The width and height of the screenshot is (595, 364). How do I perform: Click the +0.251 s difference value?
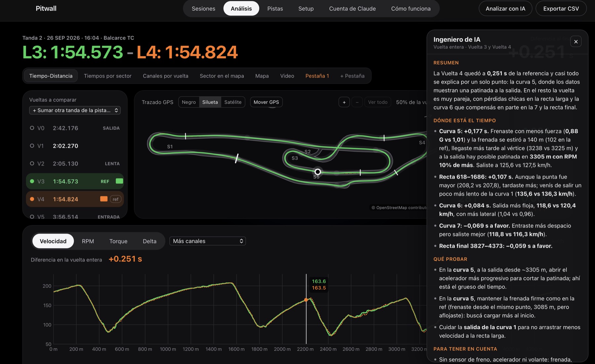click(x=125, y=259)
